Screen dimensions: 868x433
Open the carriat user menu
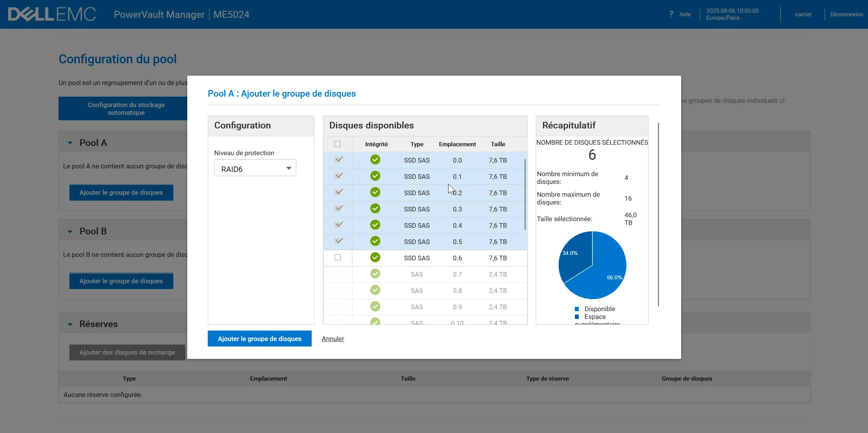point(803,14)
